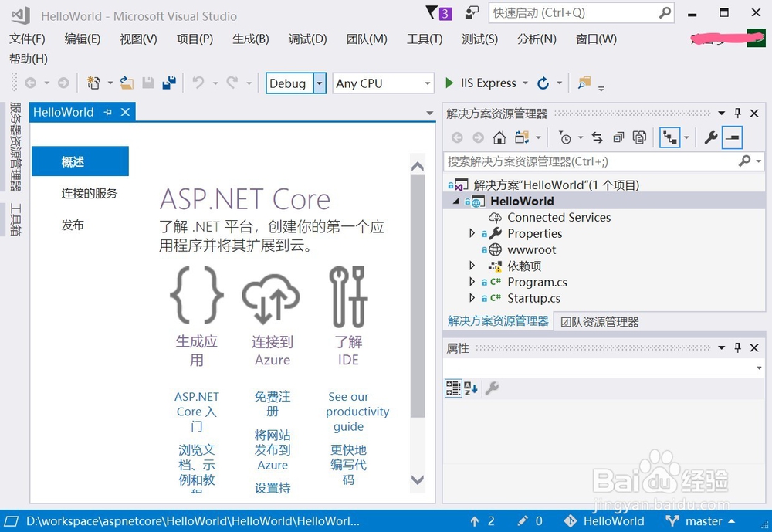Click the Navigate Backward toolbar icon
This screenshot has width=772, height=532.
click(31, 83)
